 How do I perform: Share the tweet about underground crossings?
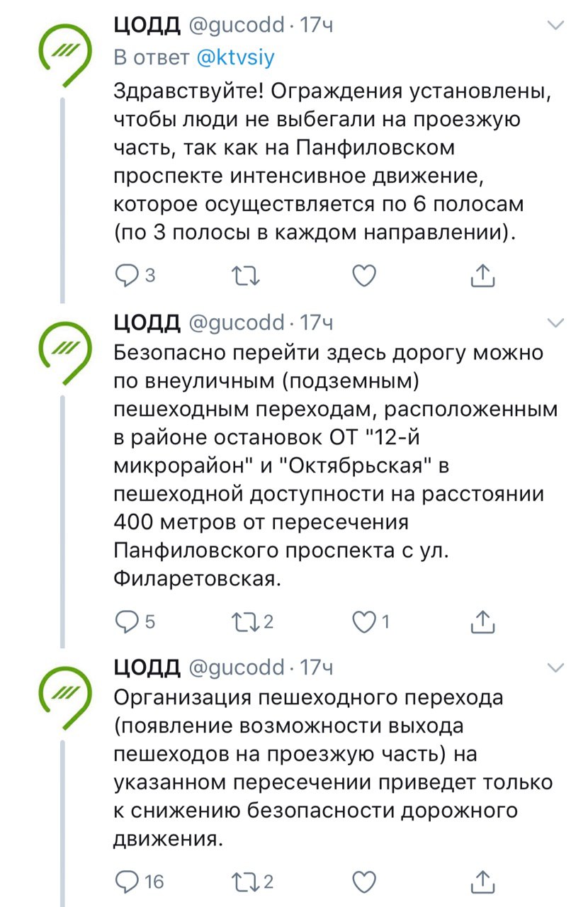482,621
